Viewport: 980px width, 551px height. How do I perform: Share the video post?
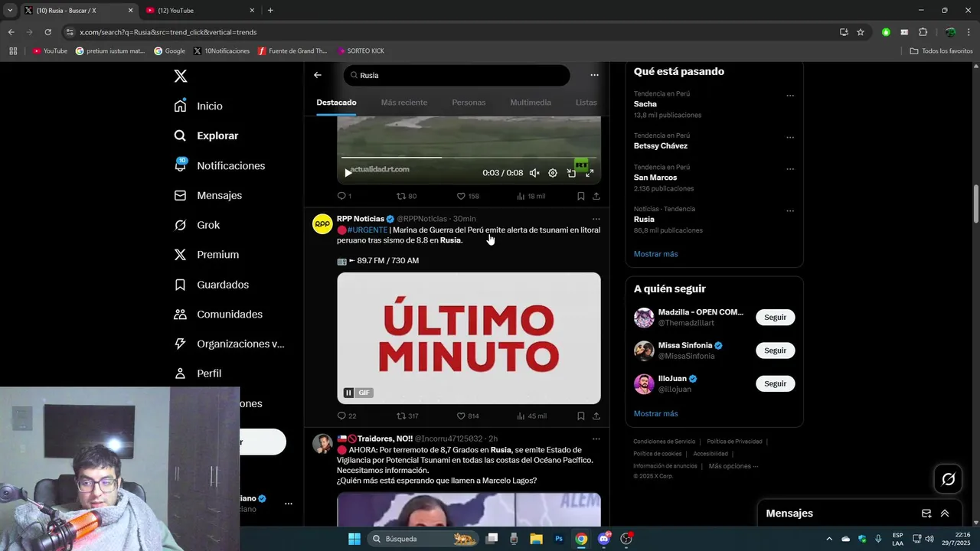(596, 196)
